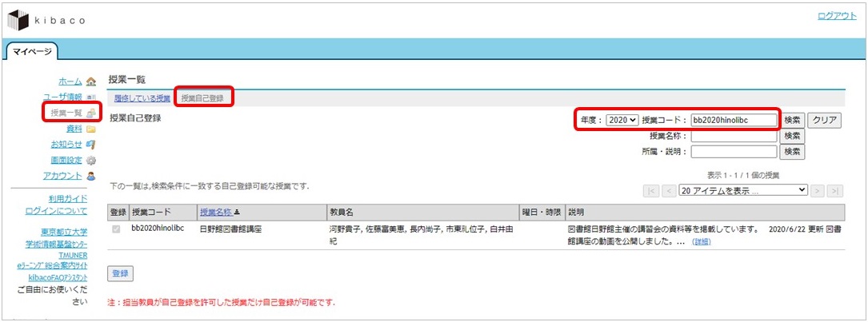This screenshot has height=322, width=868.
Task: Open the 学術情報基盤センター link
Action: (56, 244)
